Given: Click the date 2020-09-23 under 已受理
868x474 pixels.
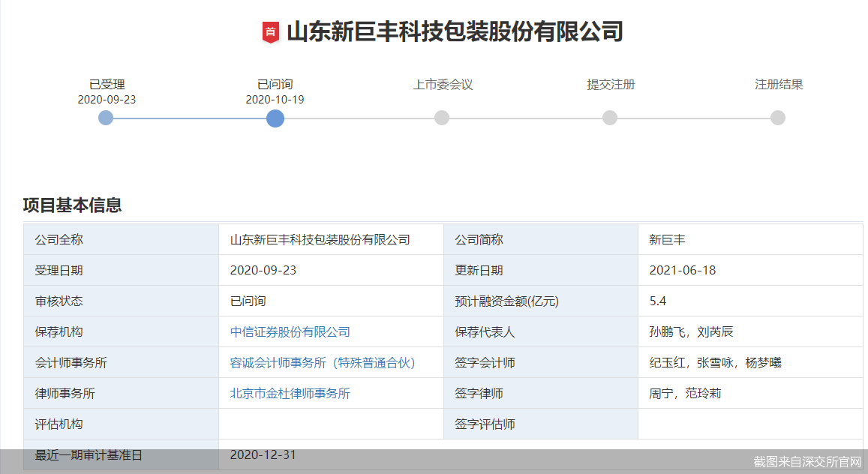Looking at the screenshot, I should click(x=107, y=100).
